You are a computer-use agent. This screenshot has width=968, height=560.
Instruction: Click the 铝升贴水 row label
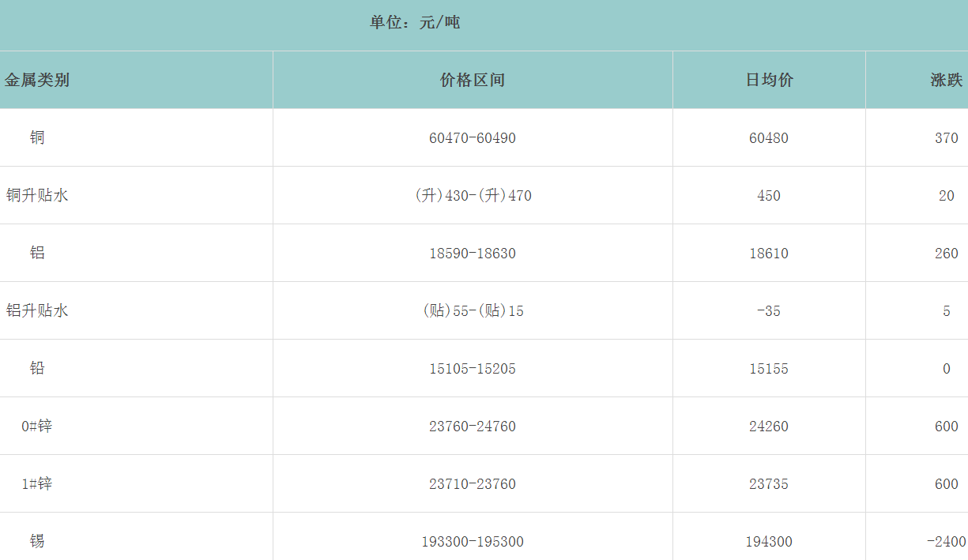click(x=37, y=310)
